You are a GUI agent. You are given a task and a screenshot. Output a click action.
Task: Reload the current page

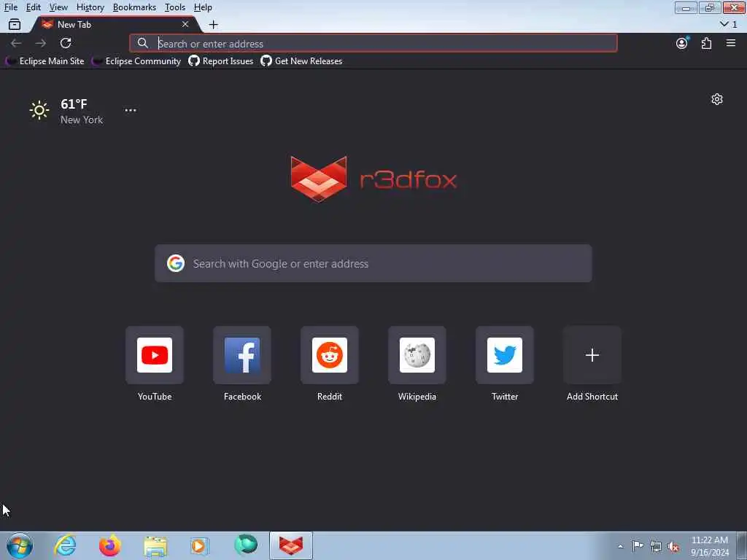(66, 43)
